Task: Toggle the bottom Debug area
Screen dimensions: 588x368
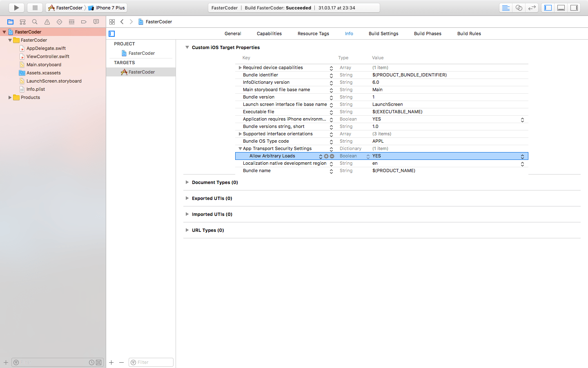Action: (x=561, y=8)
